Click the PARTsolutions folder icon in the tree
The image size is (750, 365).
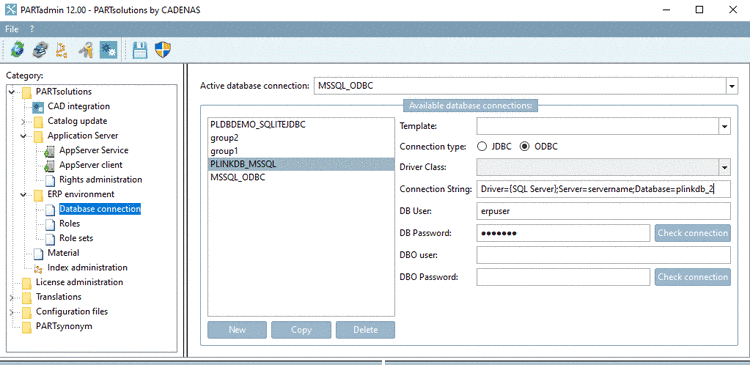[27, 92]
